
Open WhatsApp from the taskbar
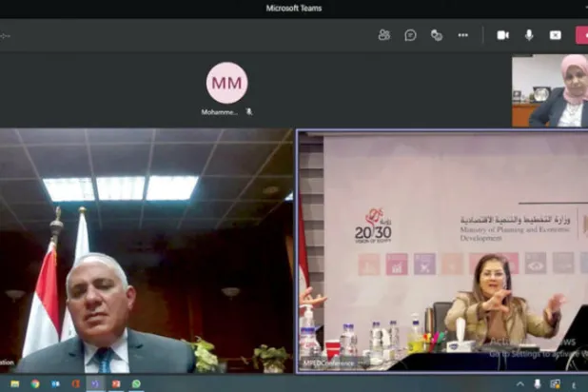[136, 383]
